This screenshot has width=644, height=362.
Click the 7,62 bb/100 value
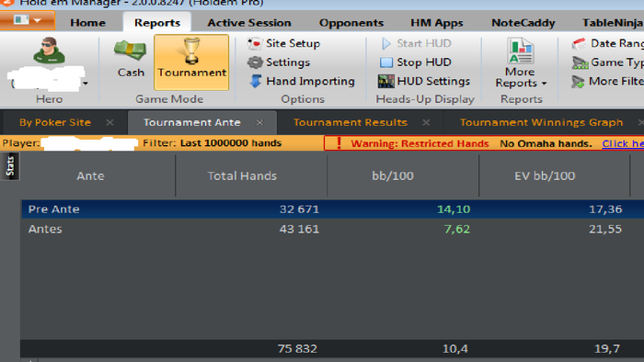pyautogui.click(x=456, y=229)
